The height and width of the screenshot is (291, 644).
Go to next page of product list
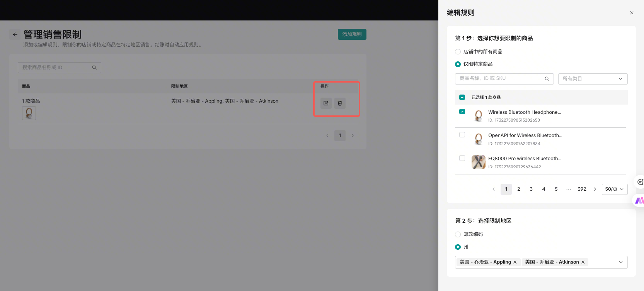pyautogui.click(x=595, y=189)
